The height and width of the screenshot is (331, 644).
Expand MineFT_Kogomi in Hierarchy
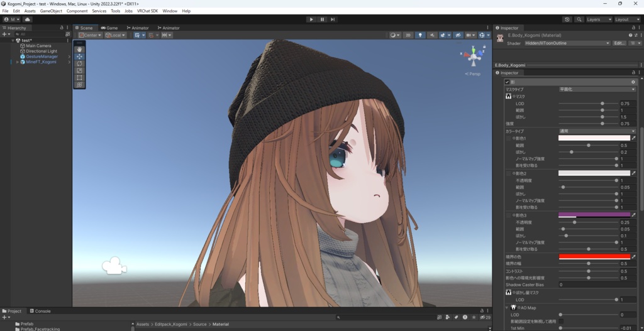(17, 62)
